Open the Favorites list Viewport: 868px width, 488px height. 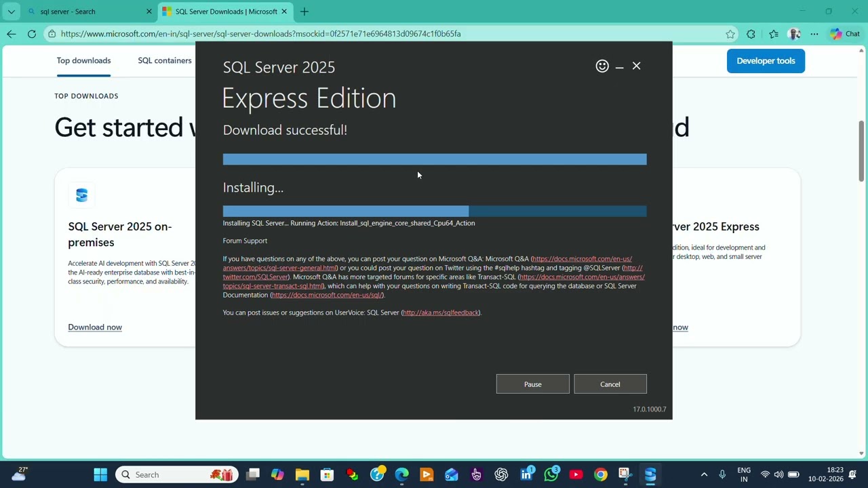pos(774,34)
